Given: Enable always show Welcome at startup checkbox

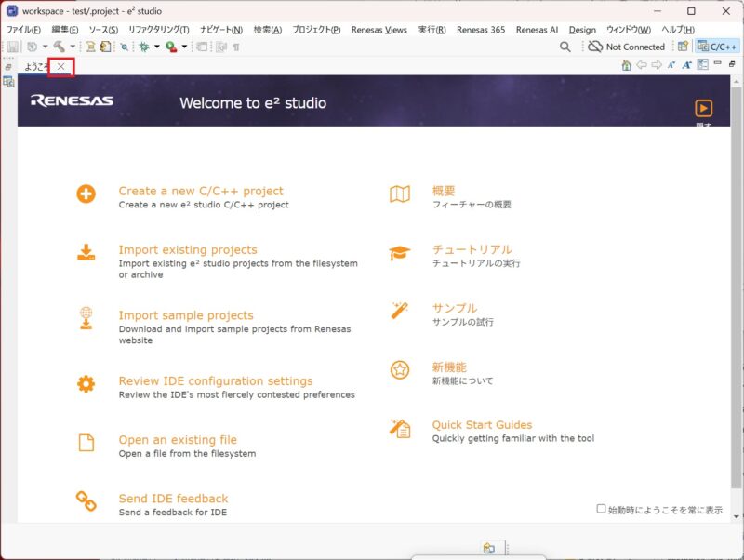Looking at the screenshot, I should point(601,509).
